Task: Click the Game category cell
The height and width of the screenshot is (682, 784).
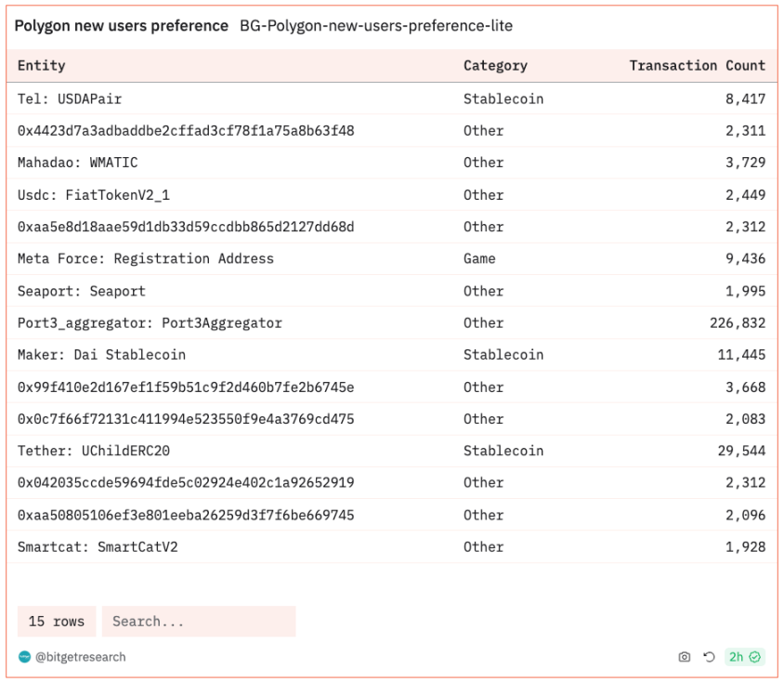Action: (479, 258)
